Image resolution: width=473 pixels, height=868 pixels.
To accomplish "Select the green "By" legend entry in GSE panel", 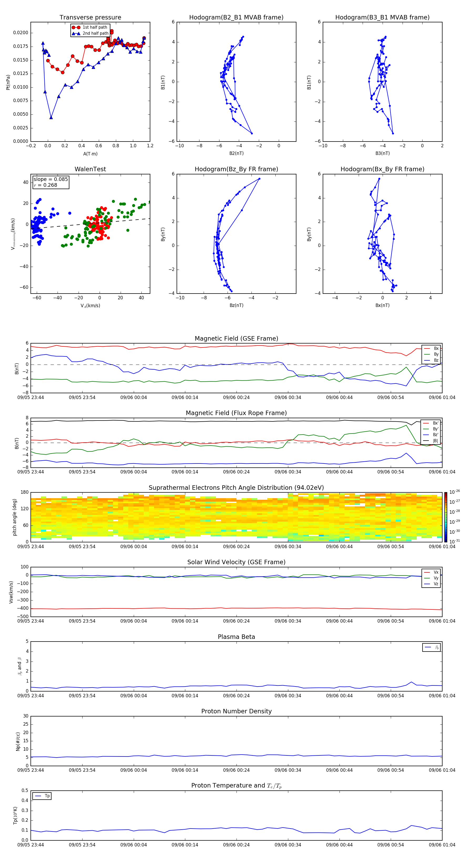I will (431, 354).
